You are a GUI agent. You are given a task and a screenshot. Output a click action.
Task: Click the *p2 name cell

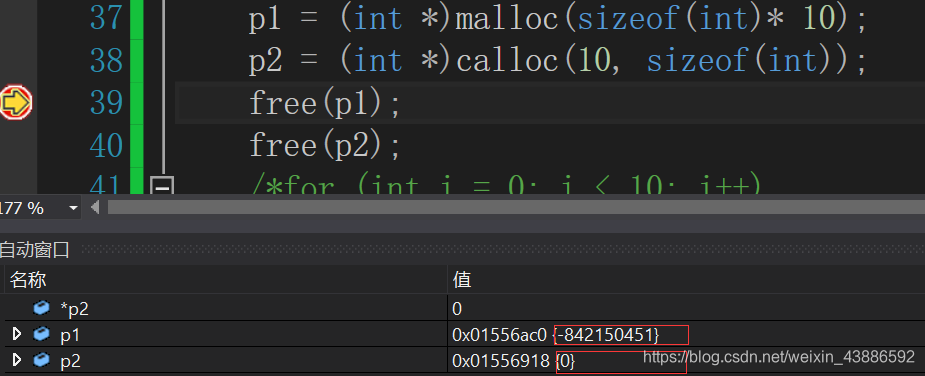75,309
